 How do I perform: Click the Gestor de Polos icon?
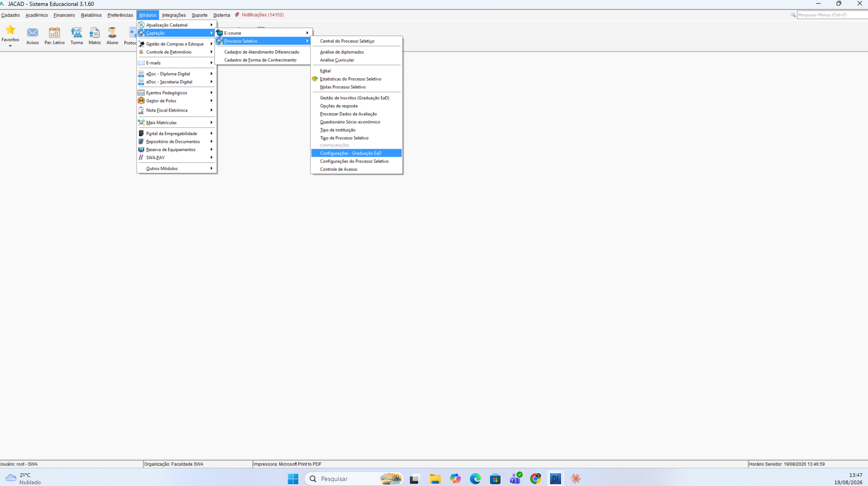[141, 101]
